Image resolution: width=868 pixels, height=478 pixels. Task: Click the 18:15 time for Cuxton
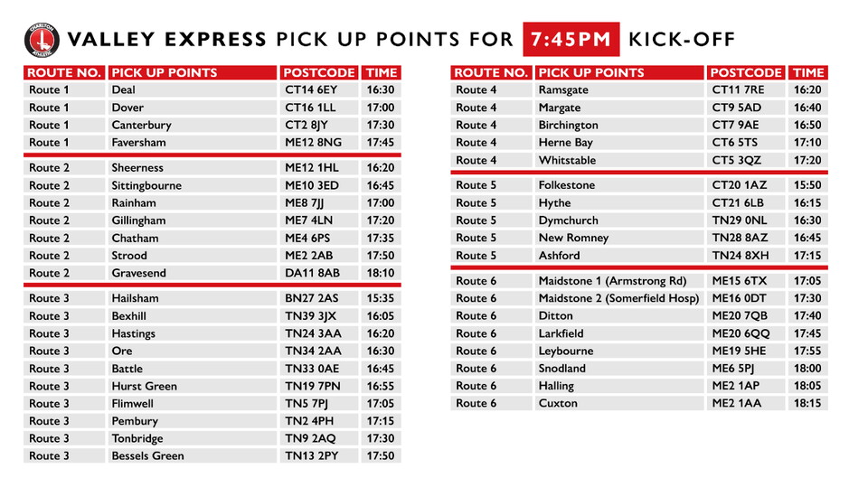806,403
